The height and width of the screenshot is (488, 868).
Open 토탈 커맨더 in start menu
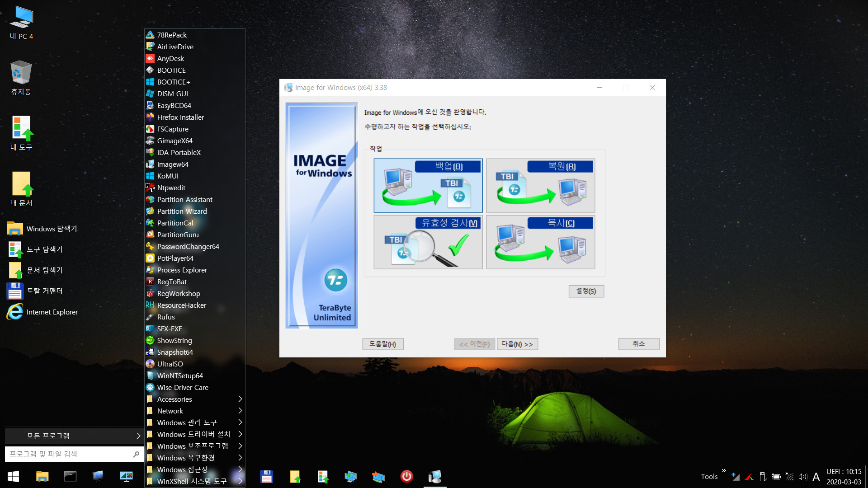[35, 291]
